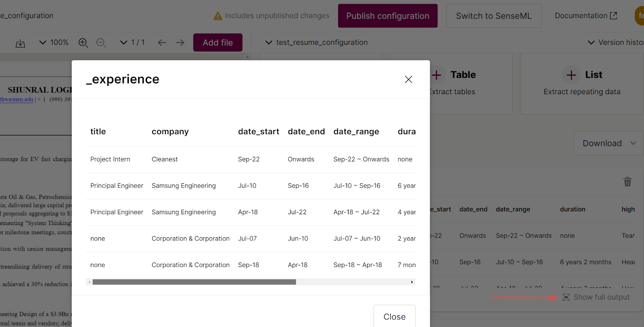The height and width of the screenshot is (327, 644).
Task: Click the 'date_end' column header in dialog
Action: coord(306,131)
